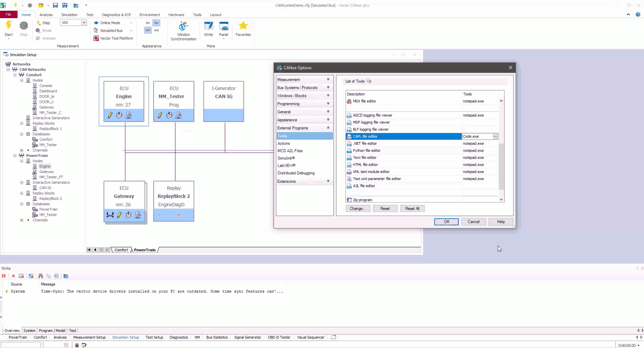Click gateway bridge icon on Gateway ECU
The height and width of the screenshot is (348, 644).
(110, 215)
